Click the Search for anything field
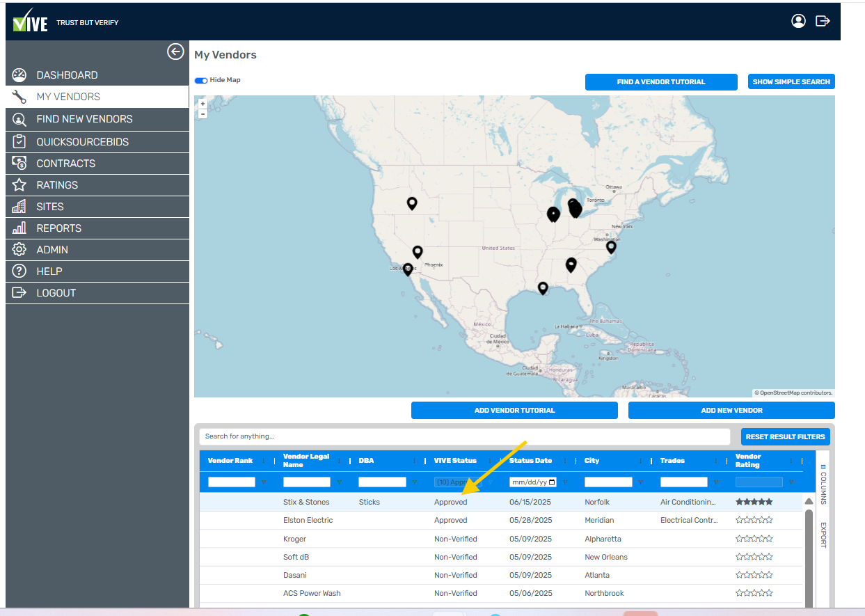The height and width of the screenshot is (616, 865). [464, 436]
